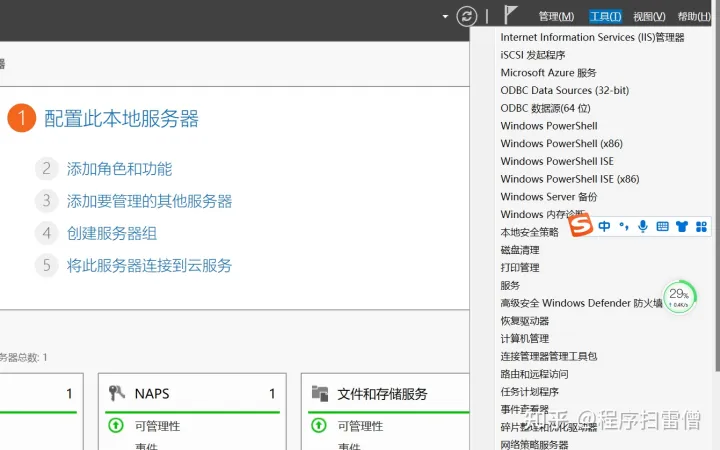The image size is (720, 450).
Task: Open 事件查看器
Action: [x=524, y=409]
